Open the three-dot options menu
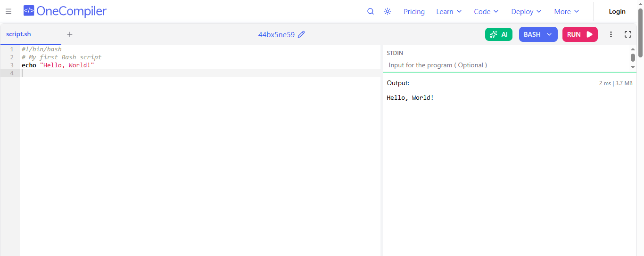 point(611,34)
